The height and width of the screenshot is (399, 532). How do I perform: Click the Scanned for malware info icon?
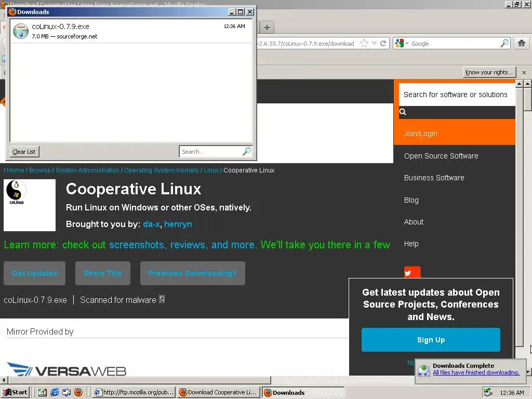[x=162, y=299]
